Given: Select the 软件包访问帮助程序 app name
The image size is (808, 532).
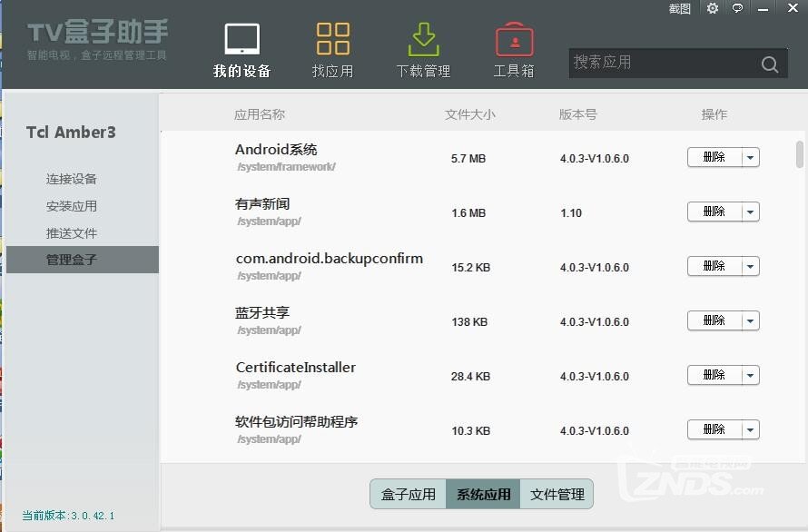Looking at the screenshot, I should point(296,422).
